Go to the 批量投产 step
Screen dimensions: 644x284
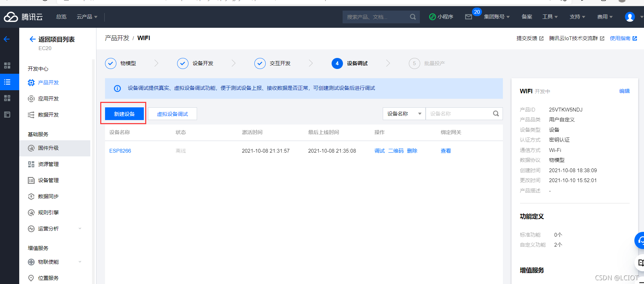click(427, 63)
